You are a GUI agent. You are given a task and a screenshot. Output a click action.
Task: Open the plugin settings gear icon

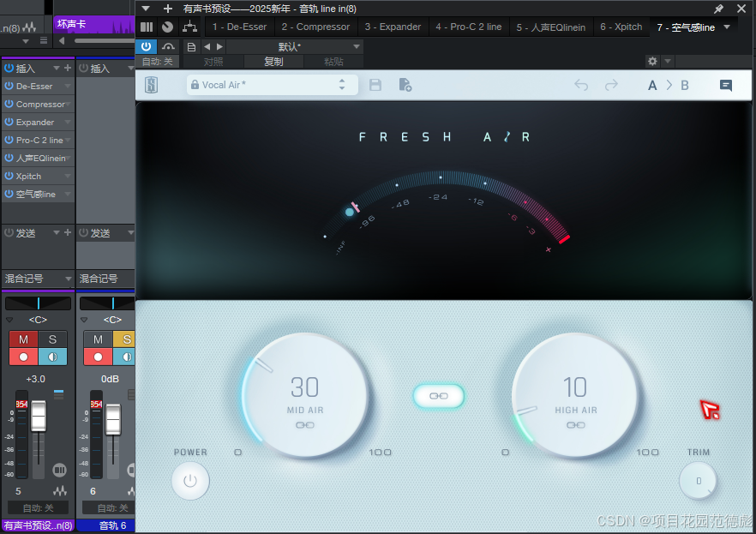652,61
